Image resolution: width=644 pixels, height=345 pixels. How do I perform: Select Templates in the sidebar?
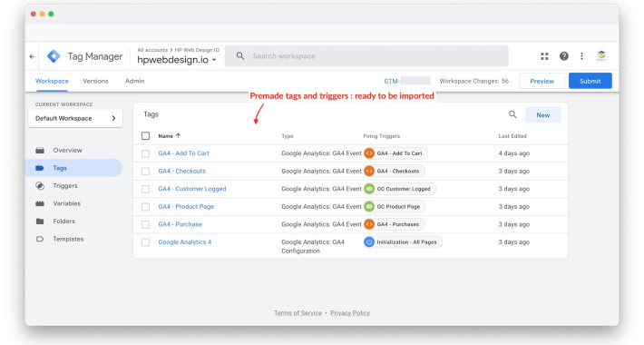(68, 239)
